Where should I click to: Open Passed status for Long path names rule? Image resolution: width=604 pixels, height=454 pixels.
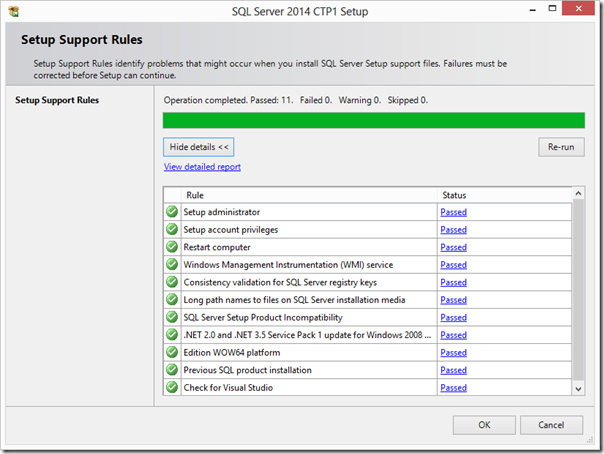[453, 300]
